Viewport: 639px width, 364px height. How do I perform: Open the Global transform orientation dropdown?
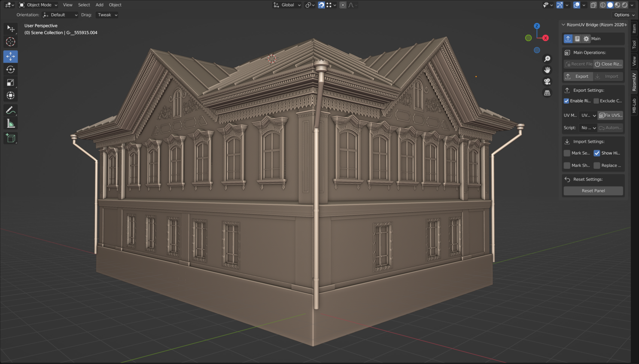[x=287, y=5]
